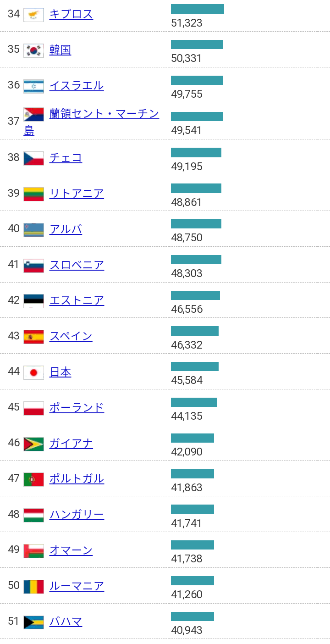Click the Czech flag icon
The width and height of the screenshot is (330, 644).
coord(33,158)
